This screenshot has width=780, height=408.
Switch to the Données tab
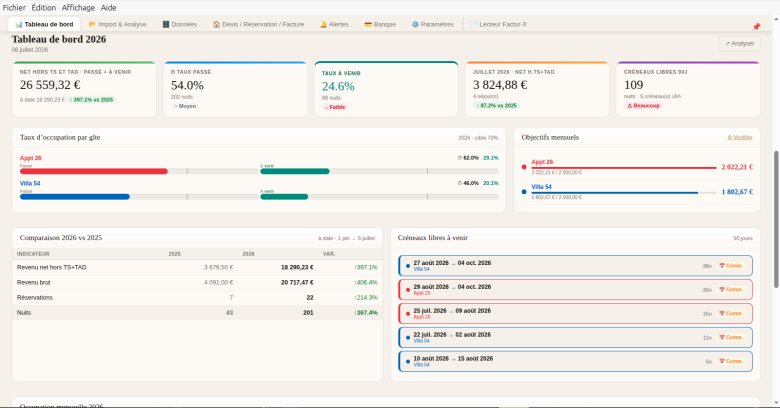pos(180,24)
